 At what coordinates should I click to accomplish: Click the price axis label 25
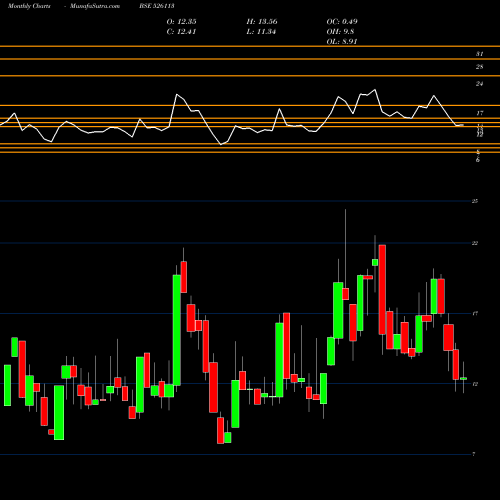click(475, 201)
